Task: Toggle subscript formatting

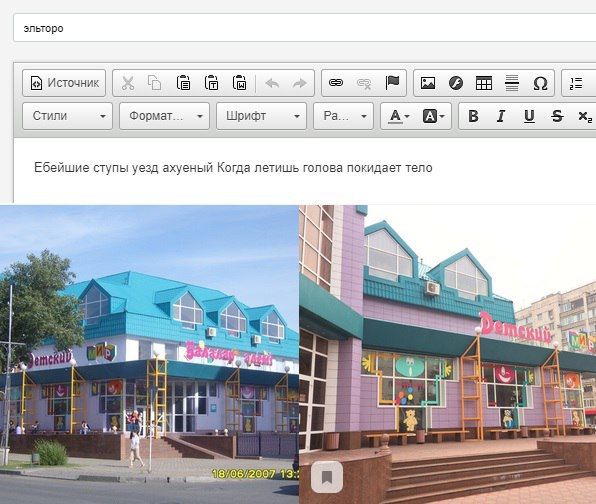Action: coord(585,116)
